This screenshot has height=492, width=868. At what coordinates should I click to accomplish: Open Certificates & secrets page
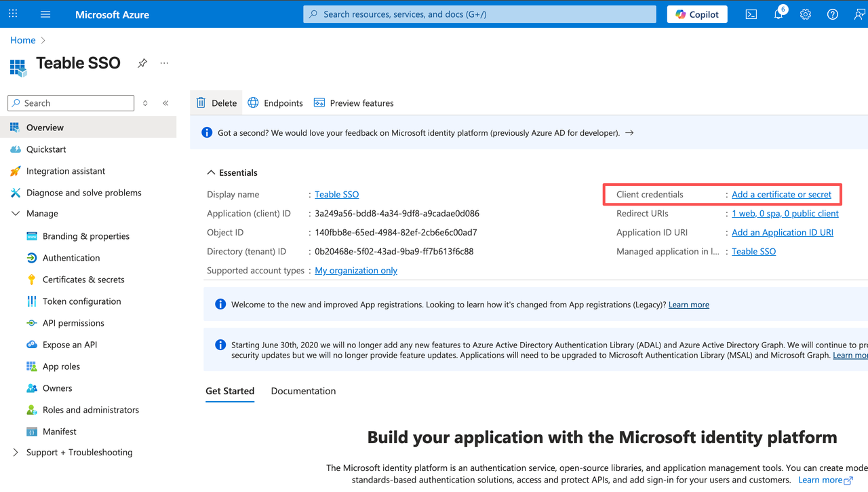[x=83, y=280]
